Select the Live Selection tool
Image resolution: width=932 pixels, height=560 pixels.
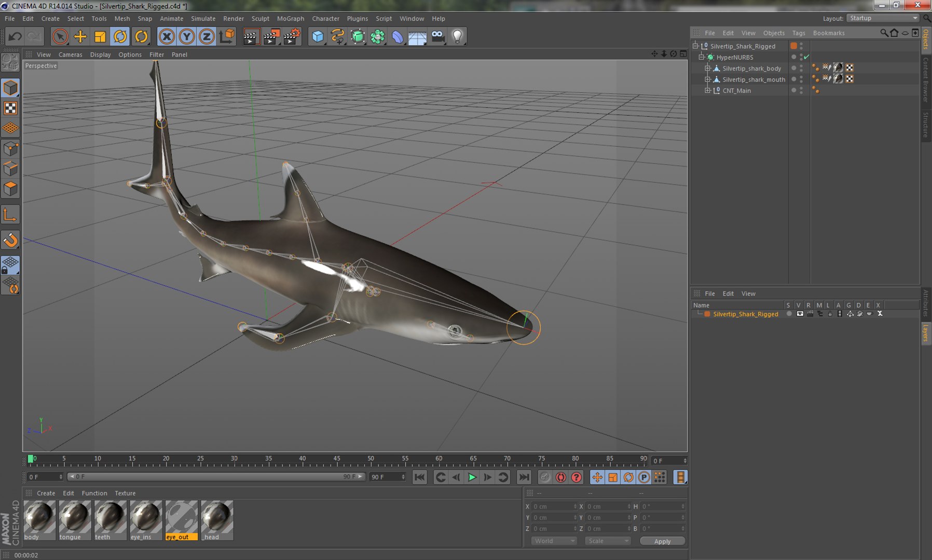point(60,36)
